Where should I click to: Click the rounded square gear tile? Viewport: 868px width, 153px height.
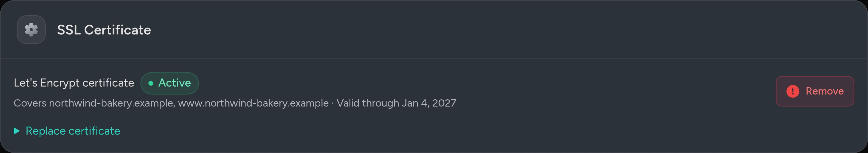coord(31,30)
